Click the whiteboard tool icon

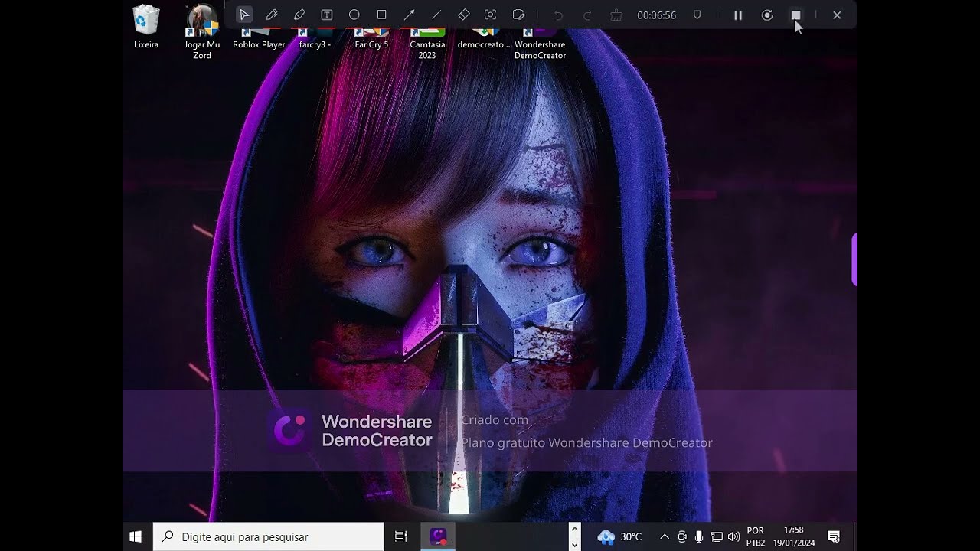pos(518,15)
